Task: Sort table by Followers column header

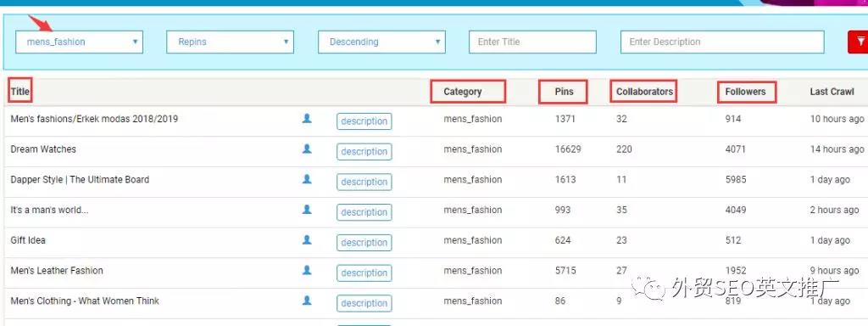Action: point(745,92)
